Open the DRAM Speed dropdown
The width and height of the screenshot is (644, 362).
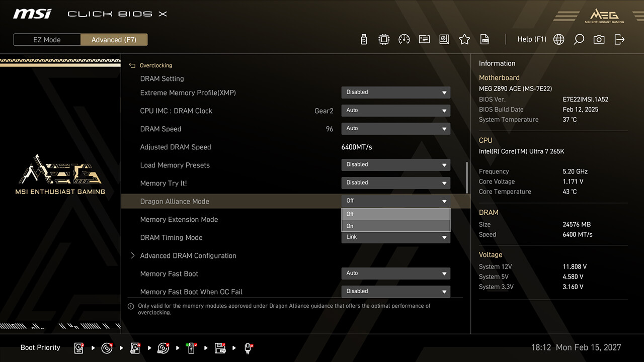395,129
